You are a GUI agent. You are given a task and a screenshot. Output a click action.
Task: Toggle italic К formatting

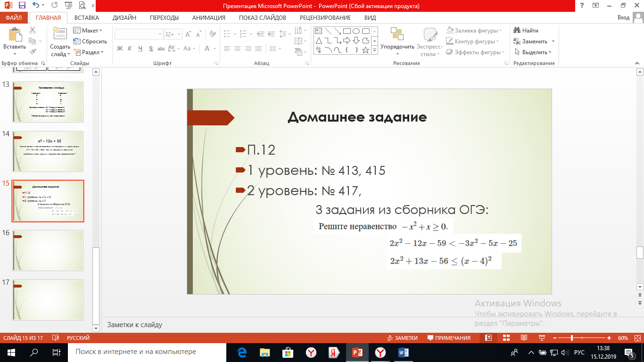click(130, 48)
